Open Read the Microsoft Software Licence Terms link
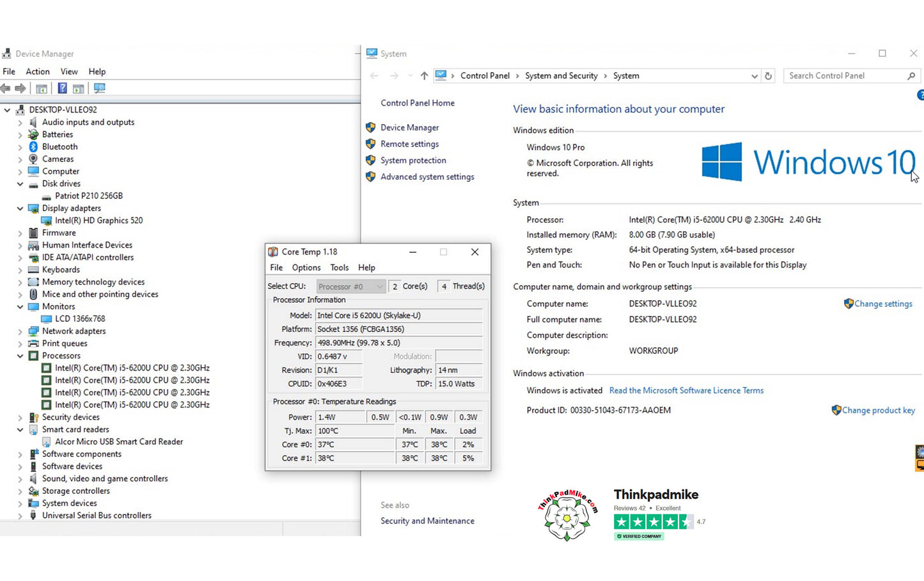This screenshot has width=924, height=581. point(686,390)
